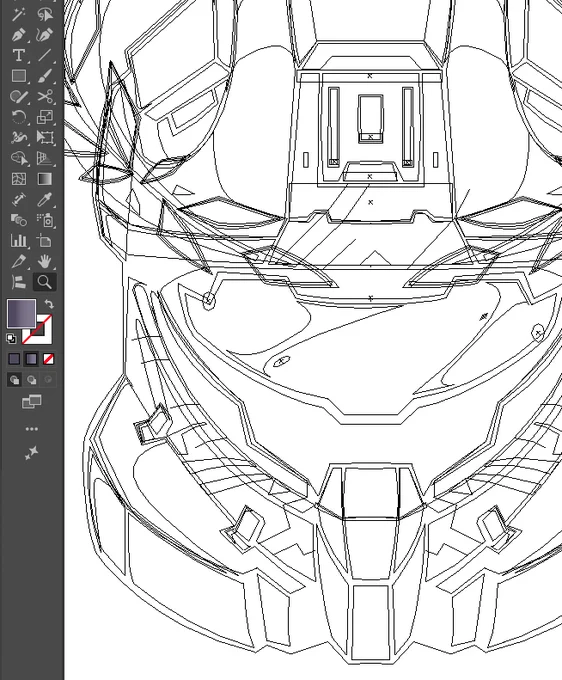Swap fill and stroke colors arrow

pos(49,304)
